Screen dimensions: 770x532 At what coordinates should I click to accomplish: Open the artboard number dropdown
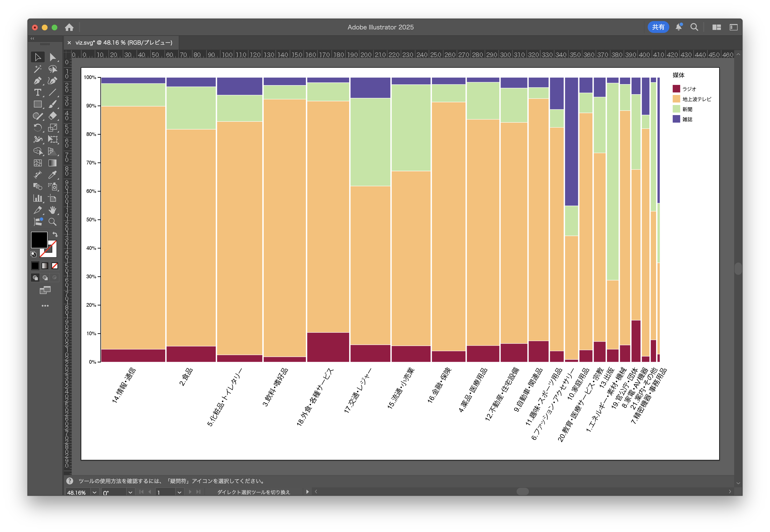coord(179,492)
